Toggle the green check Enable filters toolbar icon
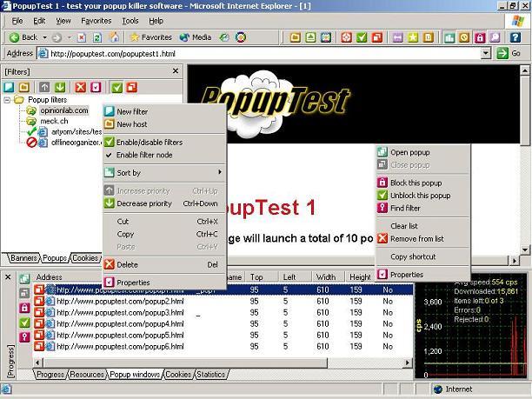532x399 pixels. pos(116,87)
